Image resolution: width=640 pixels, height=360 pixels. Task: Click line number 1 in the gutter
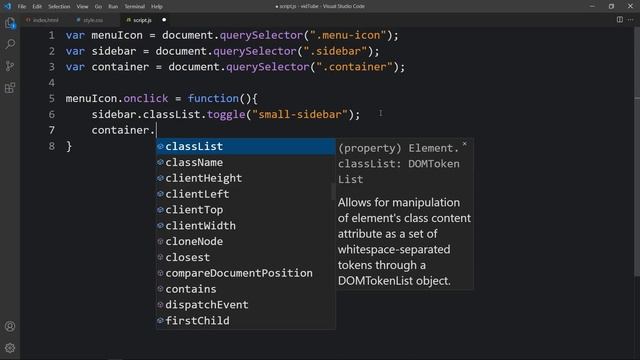pos(51,36)
